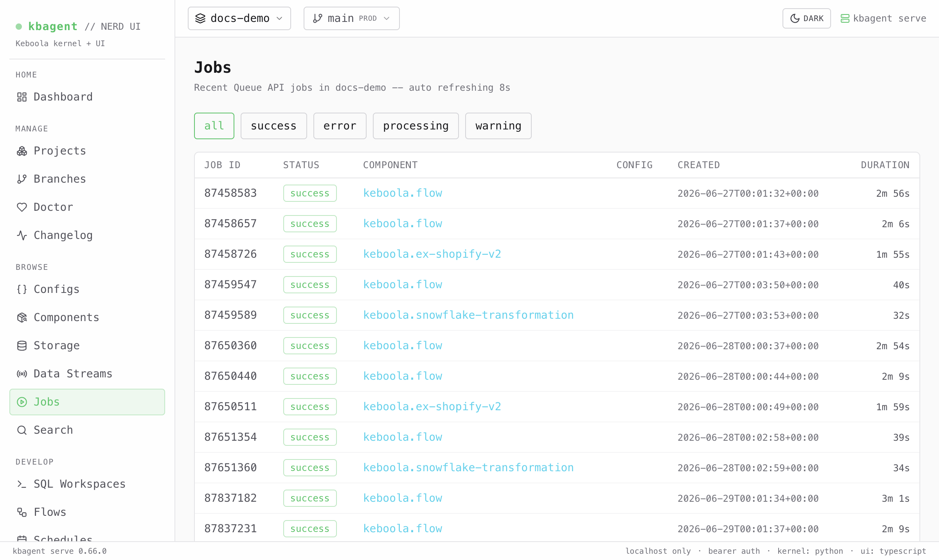This screenshot has width=939, height=560.
Task: Open the docs-demo project dropdown
Action: click(x=239, y=18)
